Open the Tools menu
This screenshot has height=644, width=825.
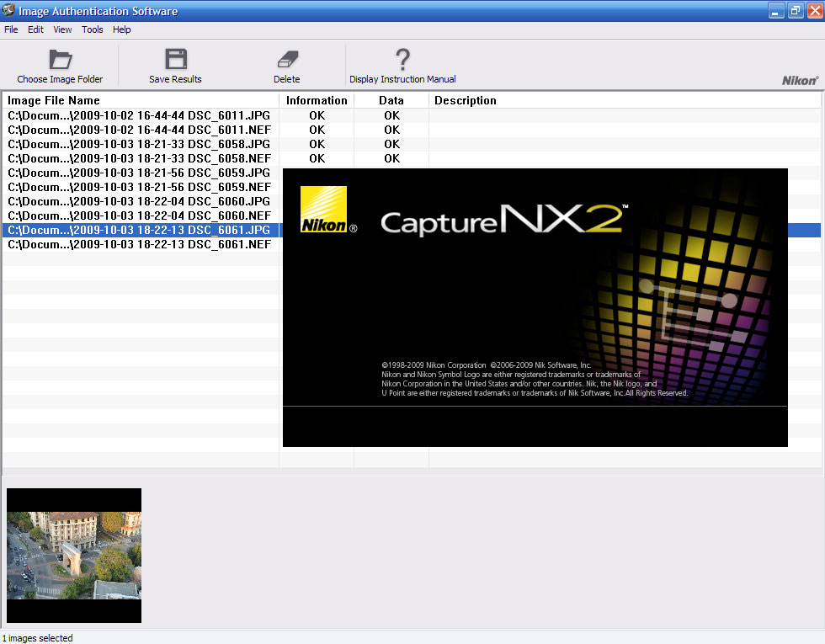[92, 29]
